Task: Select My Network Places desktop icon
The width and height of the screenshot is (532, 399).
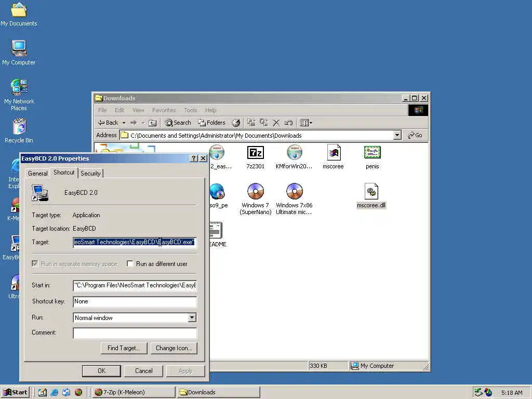Action: click(x=19, y=95)
